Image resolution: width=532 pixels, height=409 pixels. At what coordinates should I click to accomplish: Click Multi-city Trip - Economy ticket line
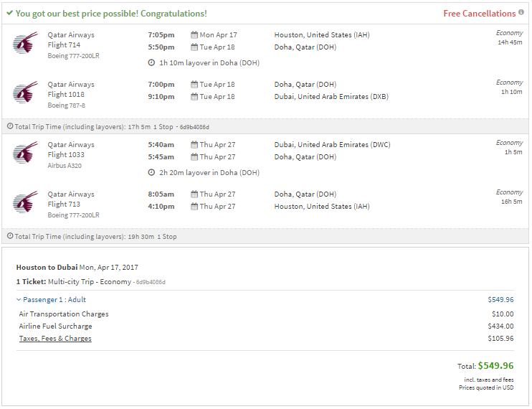pos(90,282)
